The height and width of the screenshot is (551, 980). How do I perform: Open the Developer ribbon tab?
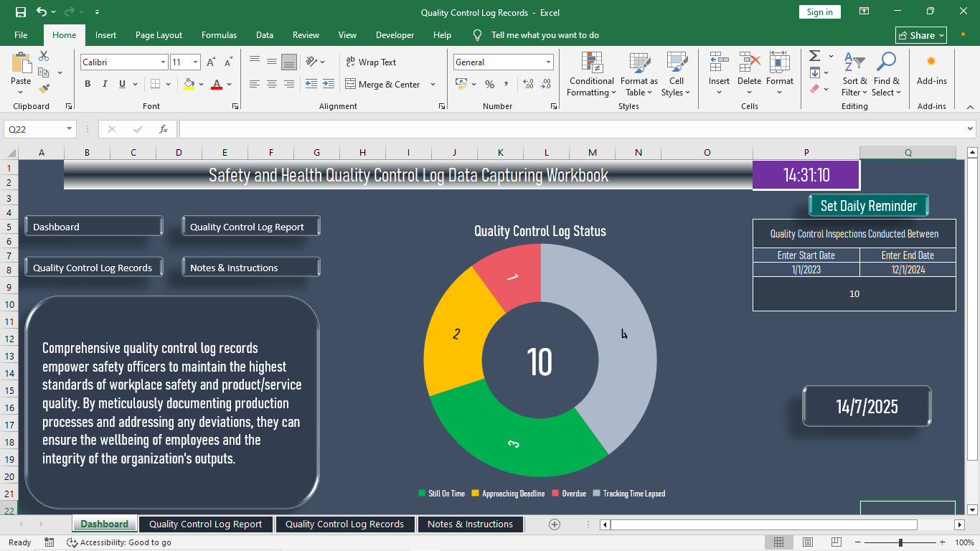click(x=395, y=34)
